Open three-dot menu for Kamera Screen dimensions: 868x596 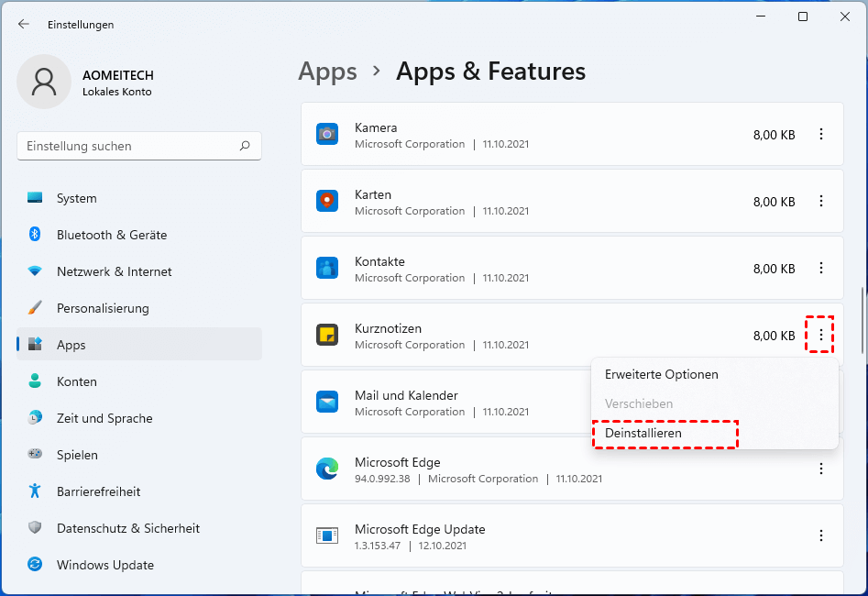coord(820,135)
